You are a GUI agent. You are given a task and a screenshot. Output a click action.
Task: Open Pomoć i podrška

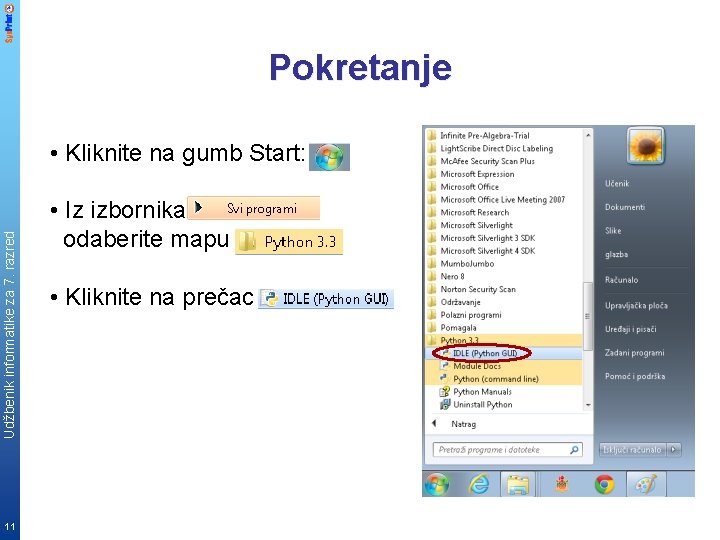(x=635, y=376)
